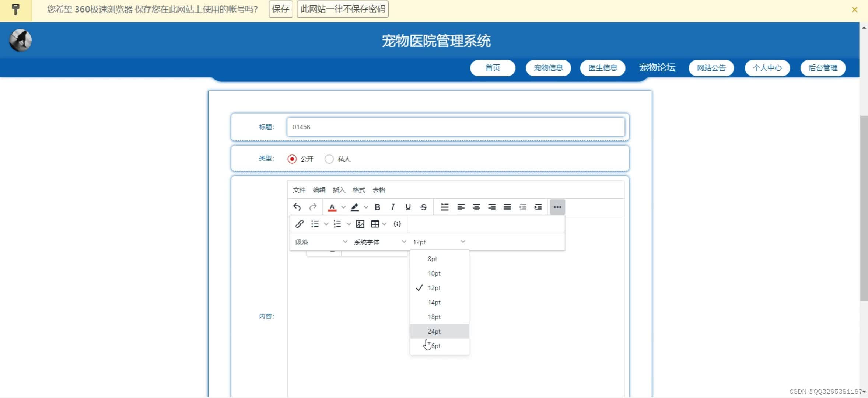Screen dimensions: 868x398
Task: Click scrollbar up arrow
Action: pos(864,28)
